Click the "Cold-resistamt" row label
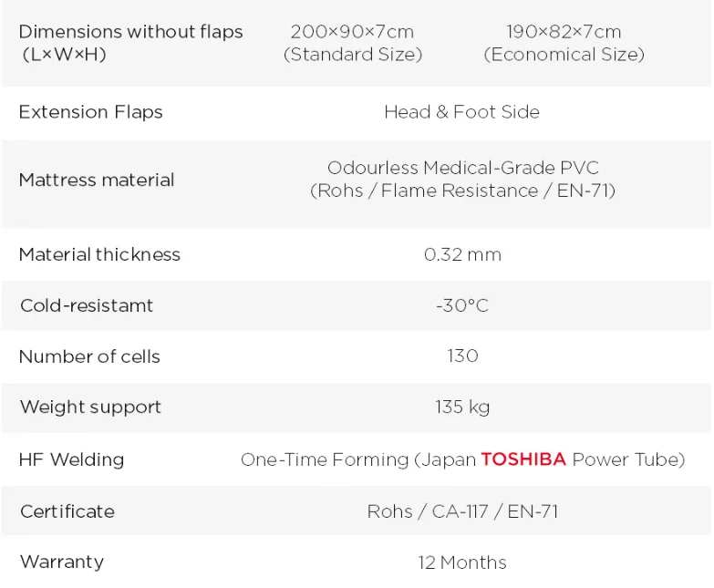This screenshot has width=714, height=588. 87,305
